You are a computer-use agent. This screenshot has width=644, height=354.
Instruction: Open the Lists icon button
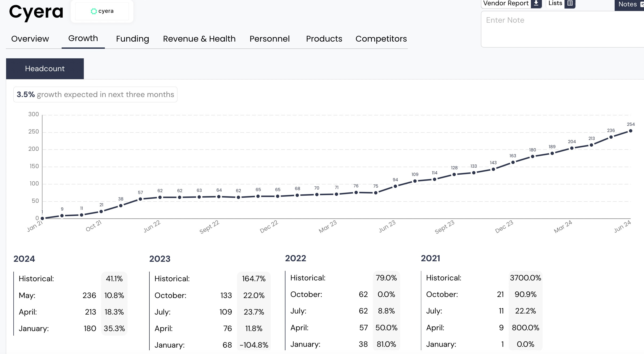pos(570,3)
